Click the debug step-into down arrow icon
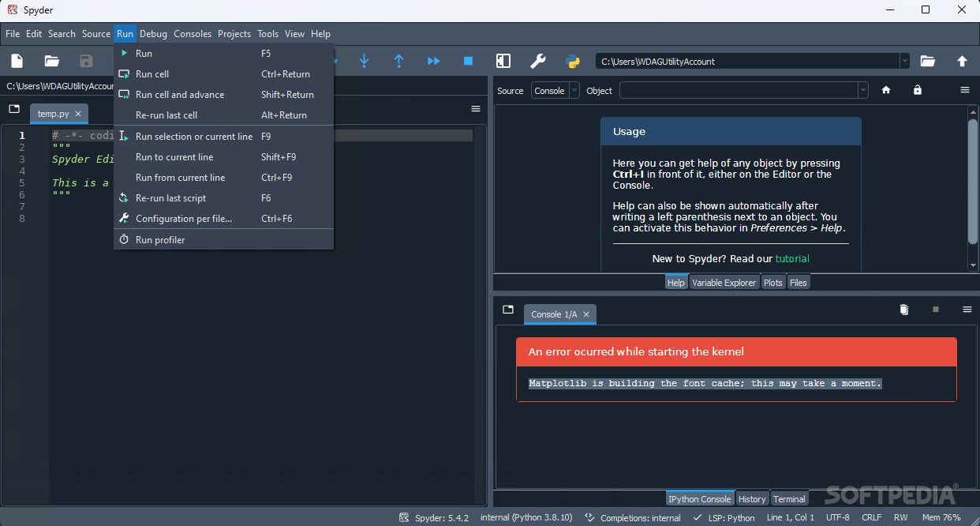The width and height of the screenshot is (980, 526). click(x=364, y=61)
